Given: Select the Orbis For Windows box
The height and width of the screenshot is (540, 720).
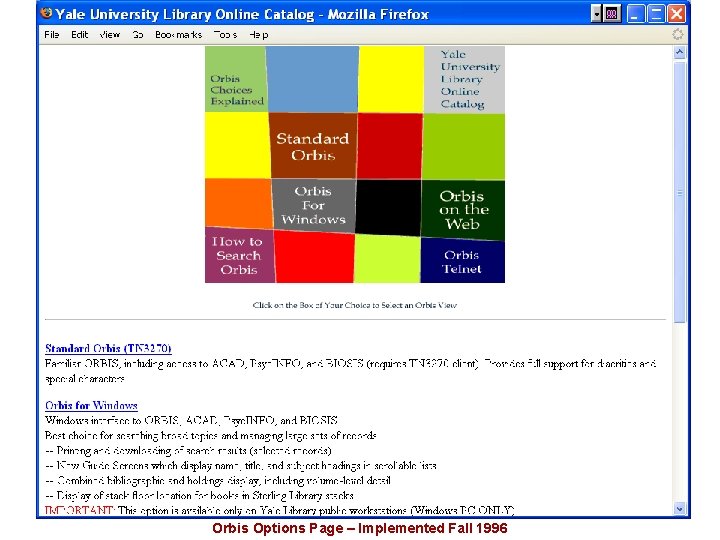Looking at the screenshot, I should click(x=314, y=205).
